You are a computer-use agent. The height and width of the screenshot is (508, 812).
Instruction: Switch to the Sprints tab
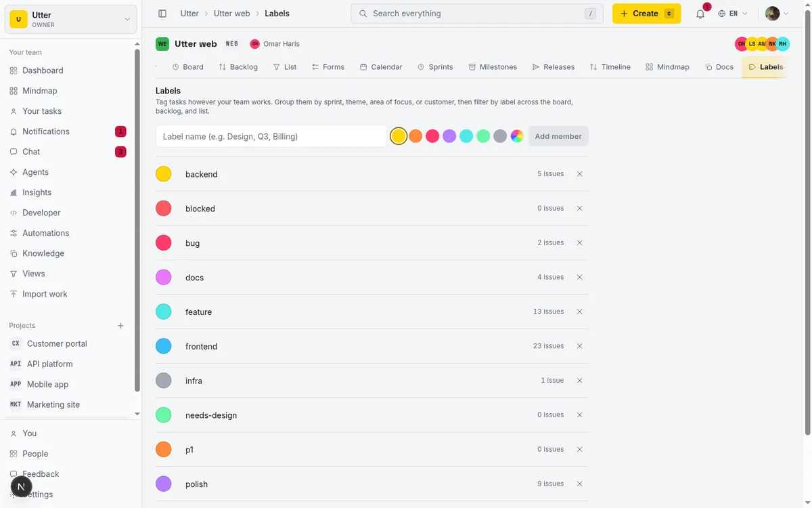click(x=435, y=67)
